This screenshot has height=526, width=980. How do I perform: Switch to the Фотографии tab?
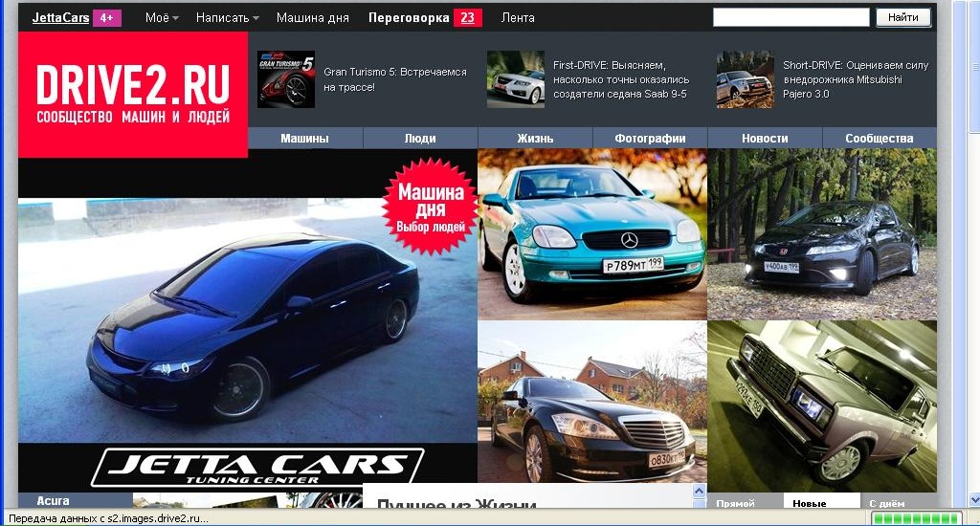tap(650, 138)
